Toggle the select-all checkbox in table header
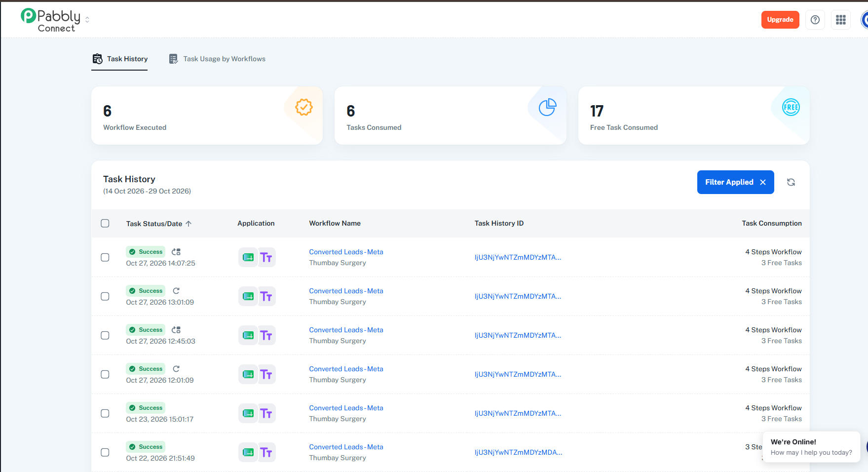The height and width of the screenshot is (472, 868). [105, 223]
